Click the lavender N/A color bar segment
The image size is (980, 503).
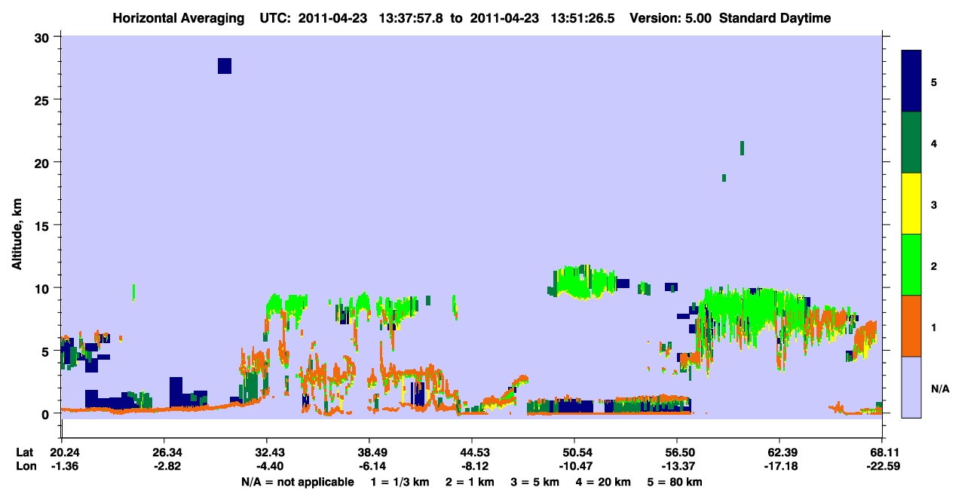tap(911, 387)
